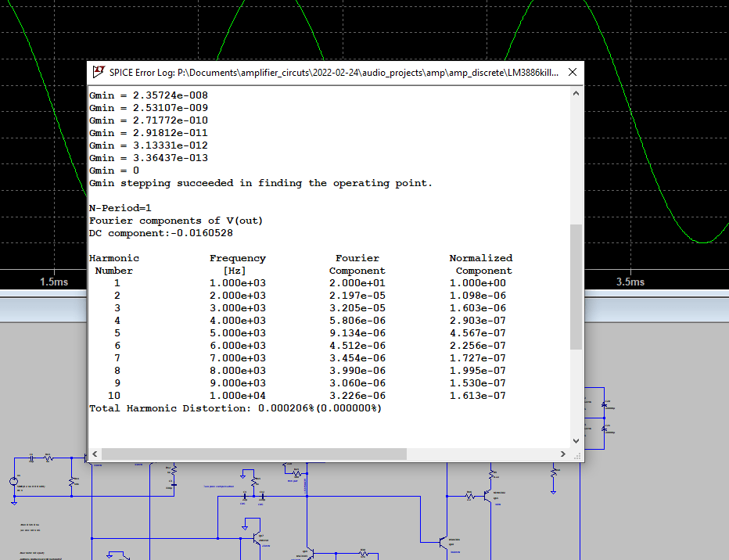
Task: Click harmonic 1 normalized value '1.000e+00'
Action: click(477, 283)
